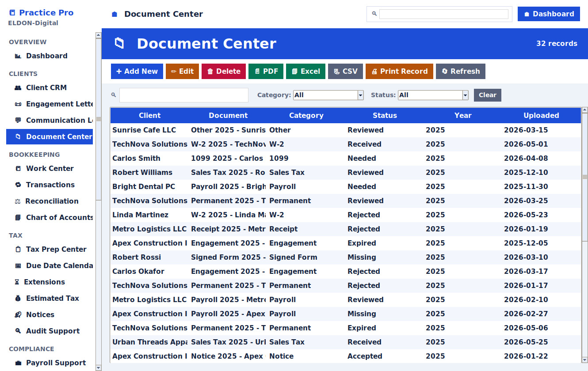Viewport: 588px width, 371px height.
Task: Click the Document Center sidebar icon
Action: point(18,137)
